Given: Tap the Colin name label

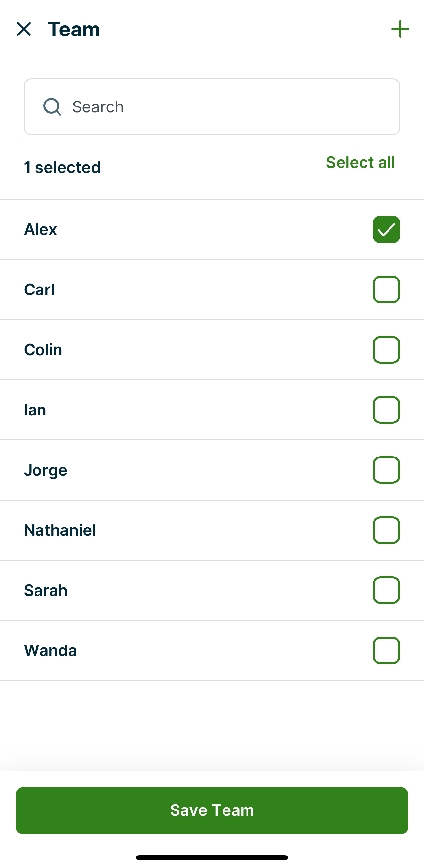Looking at the screenshot, I should tap(43, 350).
